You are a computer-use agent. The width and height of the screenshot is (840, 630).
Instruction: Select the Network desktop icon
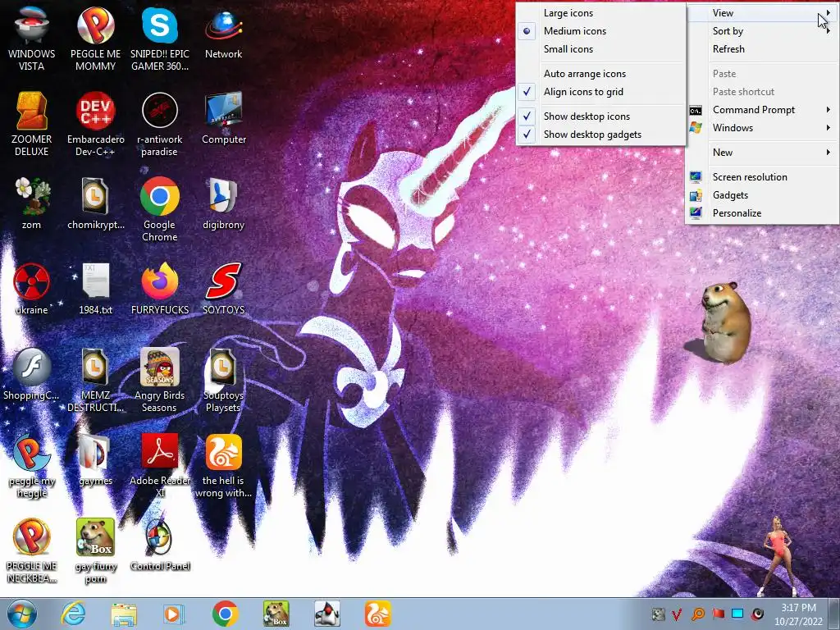[x=223, y=32]
